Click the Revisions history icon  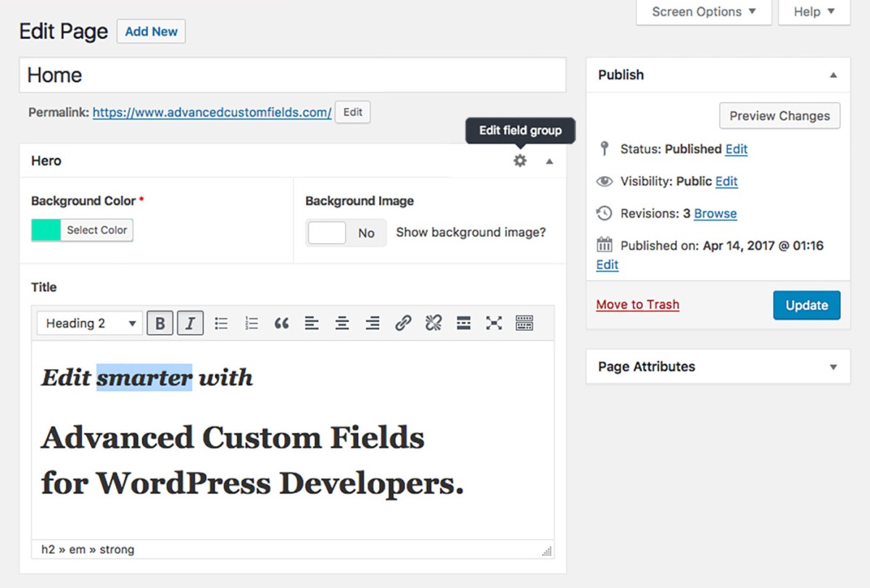604,213
